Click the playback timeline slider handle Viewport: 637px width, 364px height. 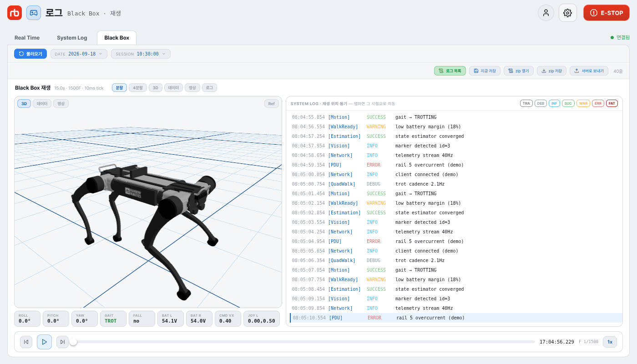(73, 342)
